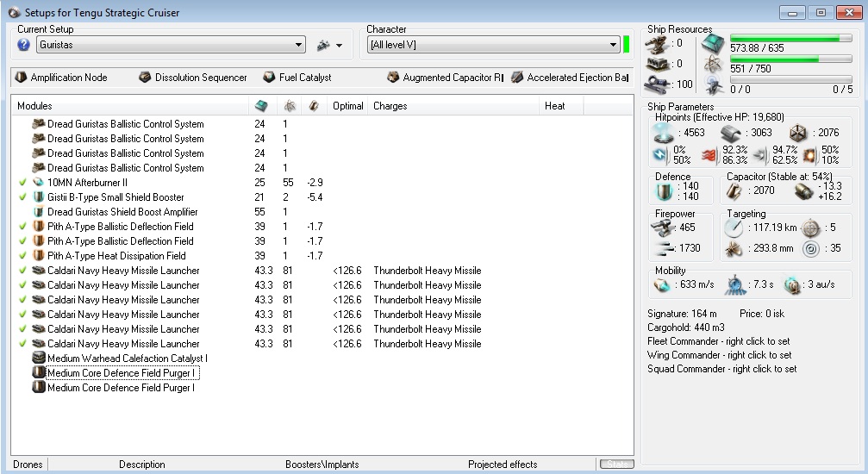Select the Fuel Catalyst subsystem icon
Viewport: 868px width, 474px height.
tap(269, 78)
